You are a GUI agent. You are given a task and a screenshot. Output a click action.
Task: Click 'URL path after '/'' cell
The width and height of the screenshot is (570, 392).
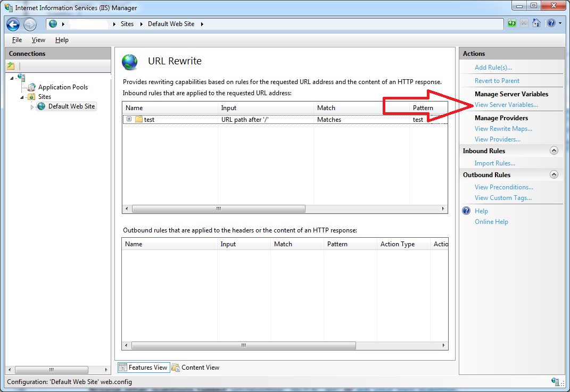pos(245,119)
